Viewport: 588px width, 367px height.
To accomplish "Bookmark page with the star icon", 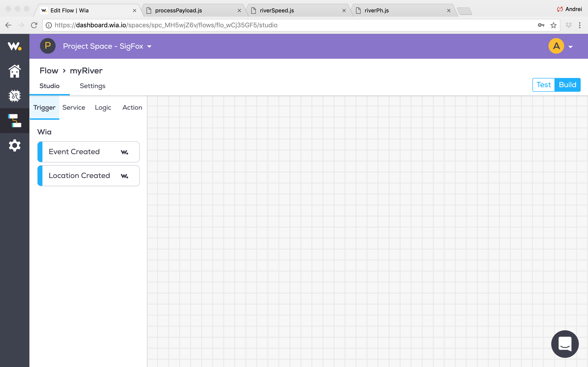I will point(553,25).
